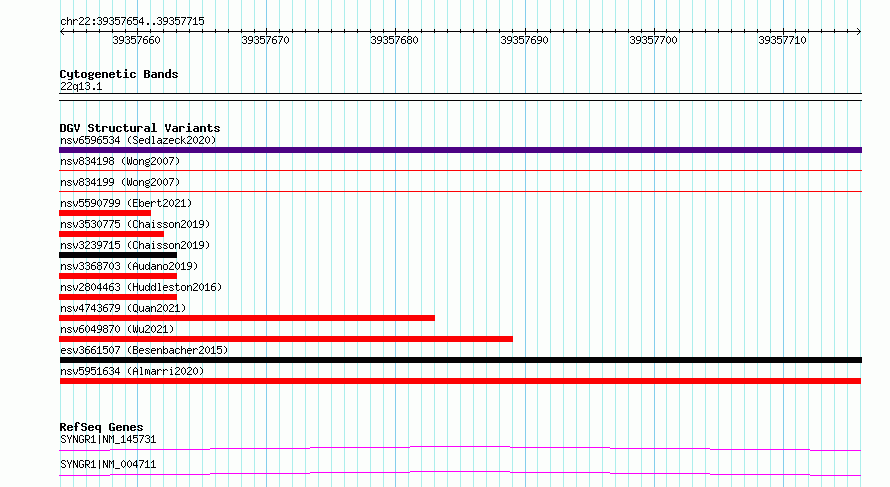Click the chr22:39357654..39357715 region label
Screen dimensions: 890x487
[x=132, y=21]
